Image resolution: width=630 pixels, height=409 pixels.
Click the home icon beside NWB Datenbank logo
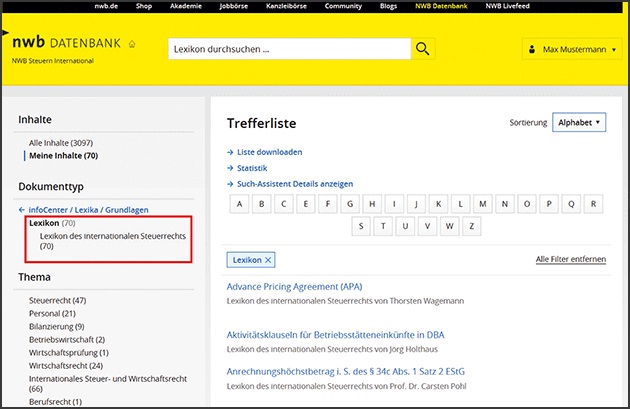tap(132, 44)
